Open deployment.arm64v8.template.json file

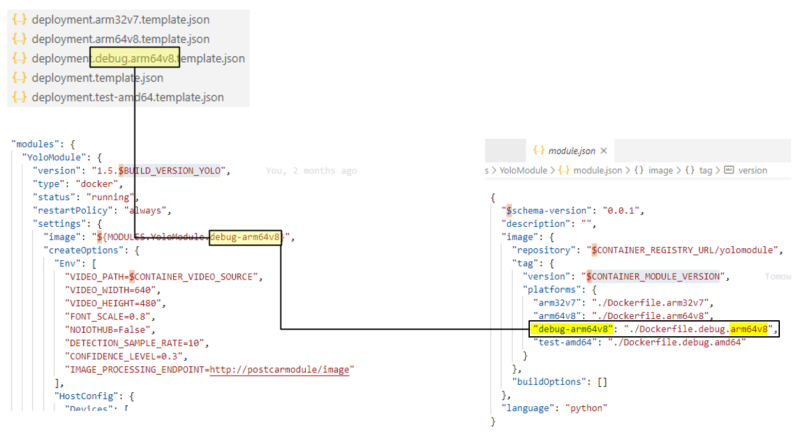120,39
